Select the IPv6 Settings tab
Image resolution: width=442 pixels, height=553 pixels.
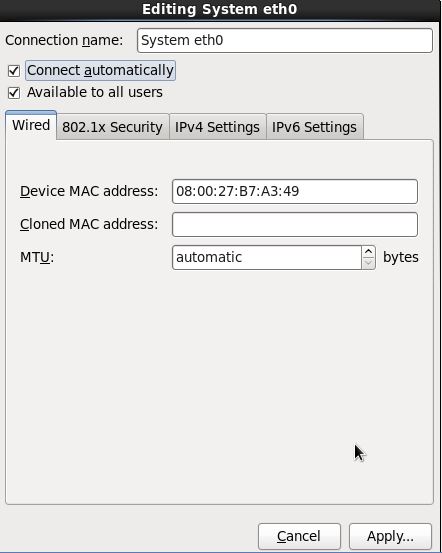click(314, 127)
